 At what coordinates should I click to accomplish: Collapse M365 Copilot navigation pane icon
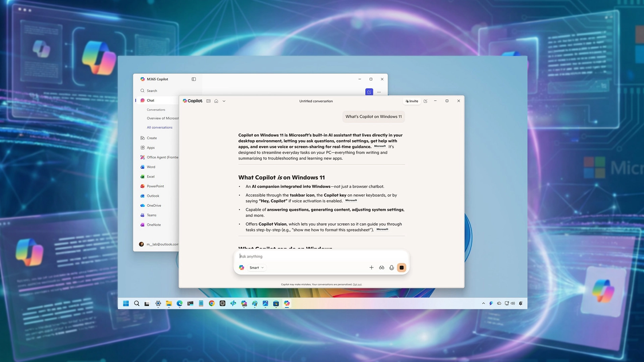point(194,79)
